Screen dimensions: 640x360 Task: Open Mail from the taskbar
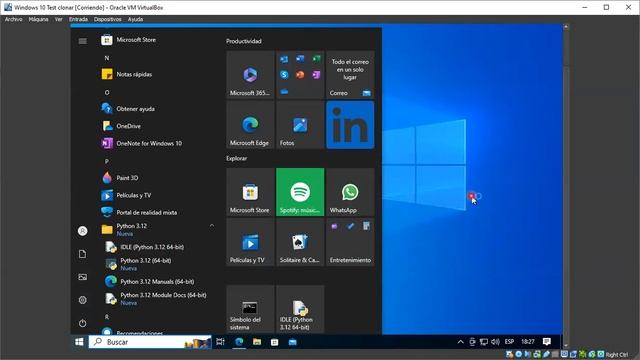[293, 342]
